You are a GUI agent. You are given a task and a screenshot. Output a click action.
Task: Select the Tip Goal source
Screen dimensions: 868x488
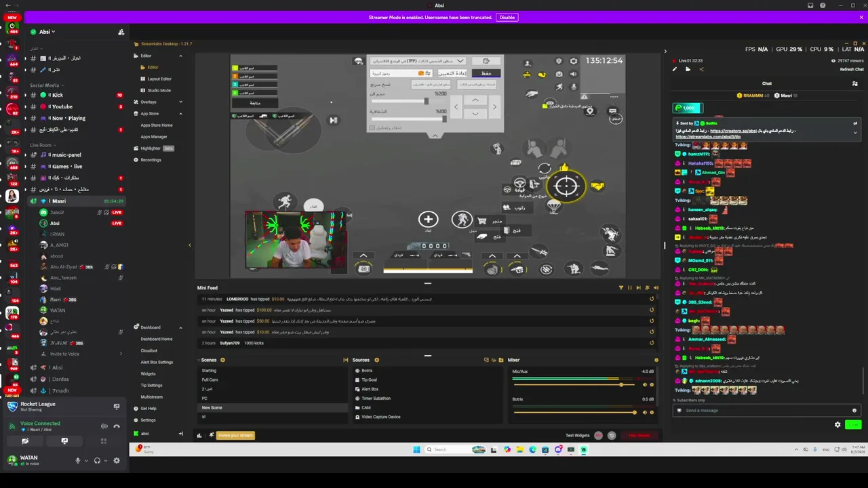point(370,380)
